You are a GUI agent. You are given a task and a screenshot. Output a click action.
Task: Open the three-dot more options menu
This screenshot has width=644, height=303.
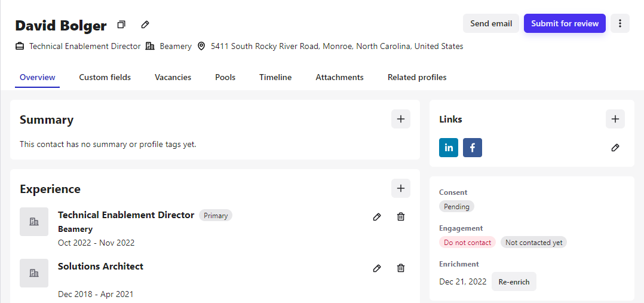(620, 23)
